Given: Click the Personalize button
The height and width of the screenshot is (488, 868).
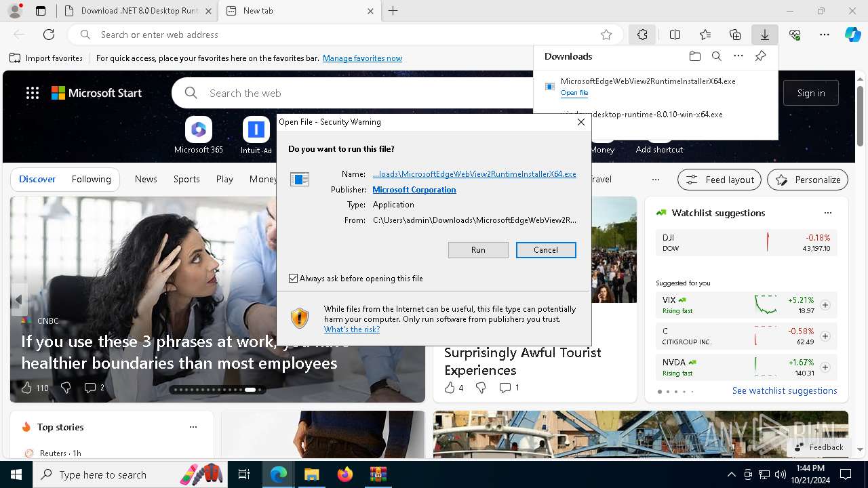Looking at the screenshot, I should (808, 180).
